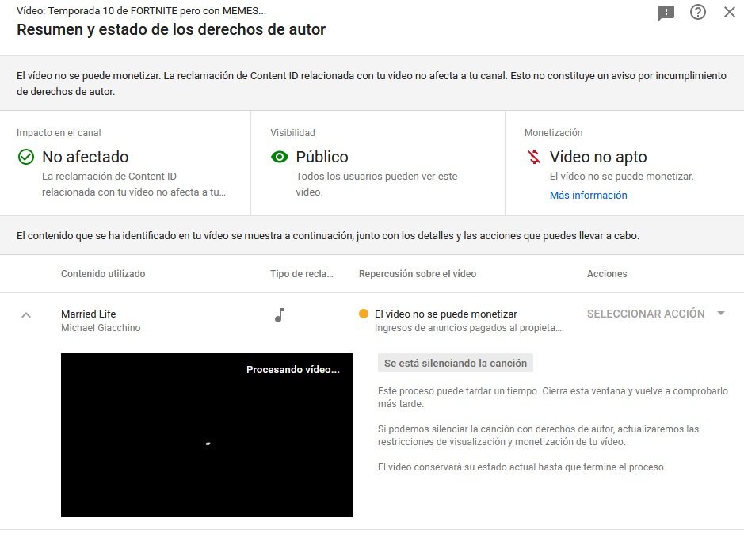The width and height of the screenshot is (744, 560).
Task: Open the Más información link
Action: tap(589, 196)
